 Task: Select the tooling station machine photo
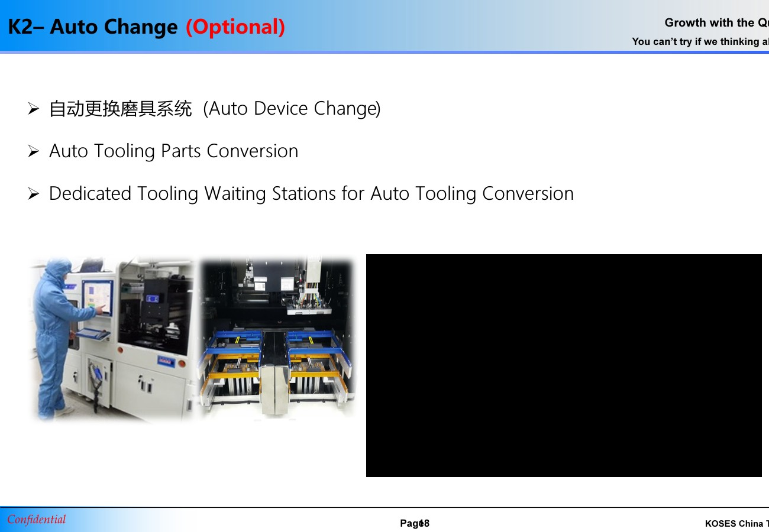[x=276, y=339]
